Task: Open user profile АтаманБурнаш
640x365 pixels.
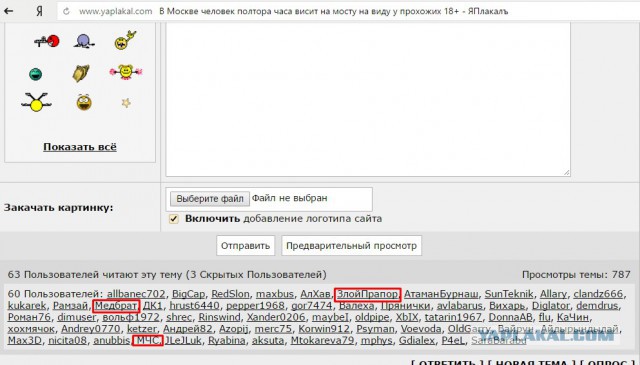Action: [x=441, y=294]
